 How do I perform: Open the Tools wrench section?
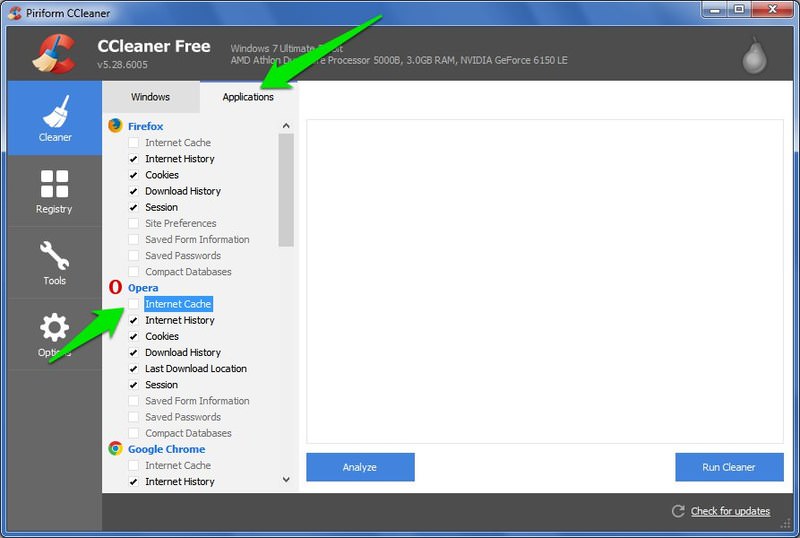pyautogui.click(x=55, y=263)
